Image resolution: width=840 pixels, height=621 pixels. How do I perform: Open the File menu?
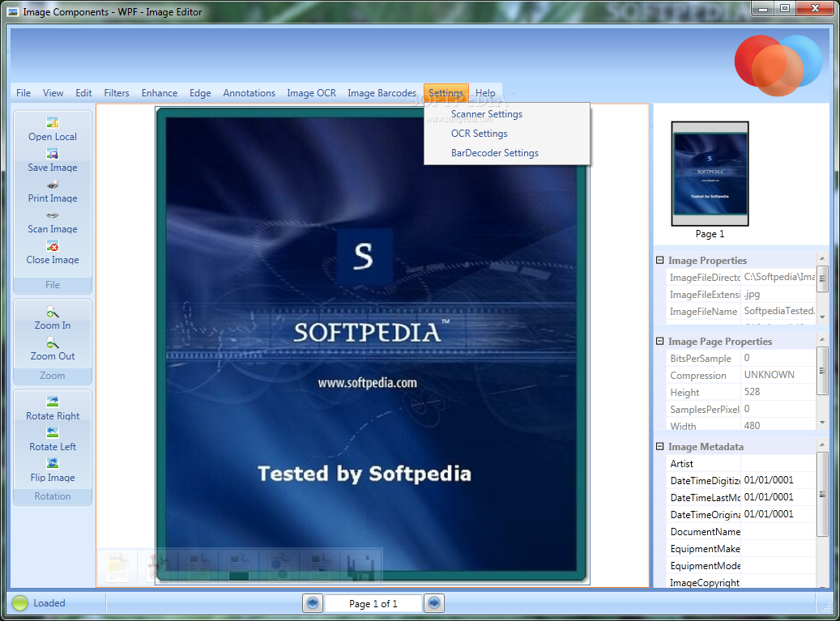[x=23, y=93]
